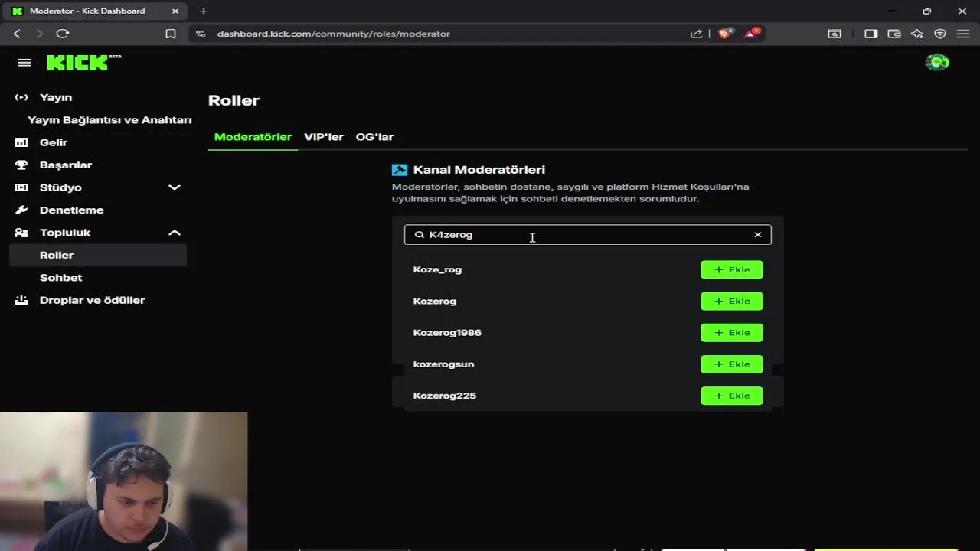Click the webcam overlay thumbnail

pos(123,481)
